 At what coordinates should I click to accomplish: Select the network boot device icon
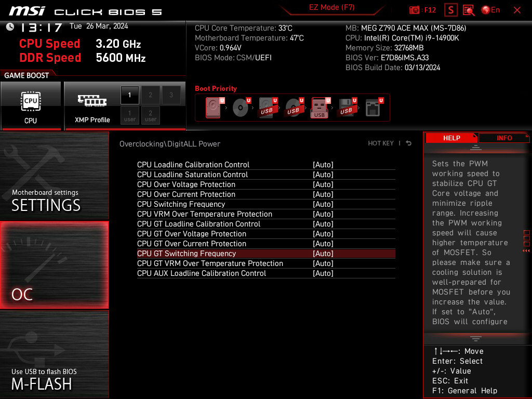click(374, 108)
